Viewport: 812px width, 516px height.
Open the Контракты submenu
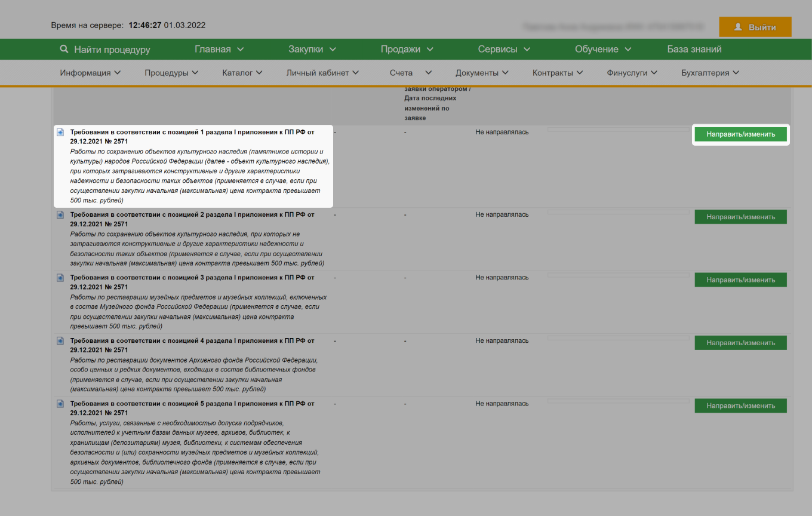pos(557,73)
